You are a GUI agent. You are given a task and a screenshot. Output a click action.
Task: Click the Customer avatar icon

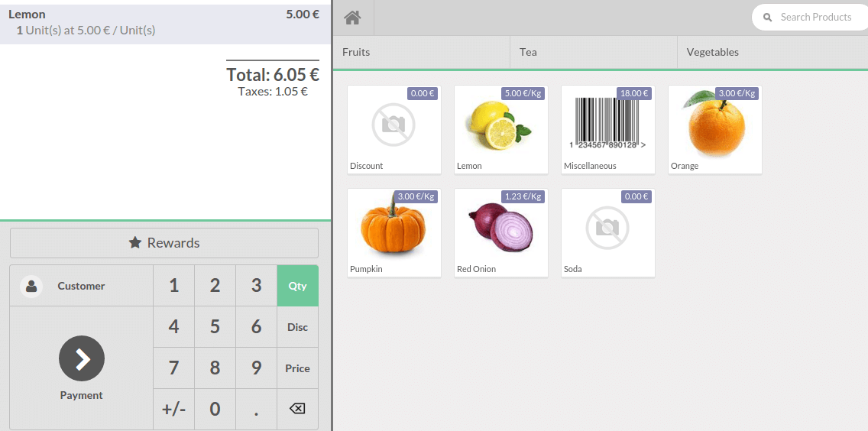point(31,286)
